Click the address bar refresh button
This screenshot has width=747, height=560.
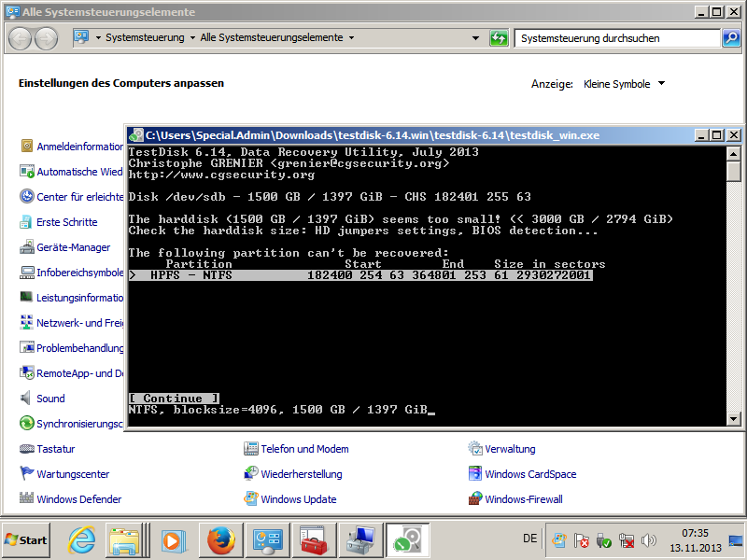(499, 38)
